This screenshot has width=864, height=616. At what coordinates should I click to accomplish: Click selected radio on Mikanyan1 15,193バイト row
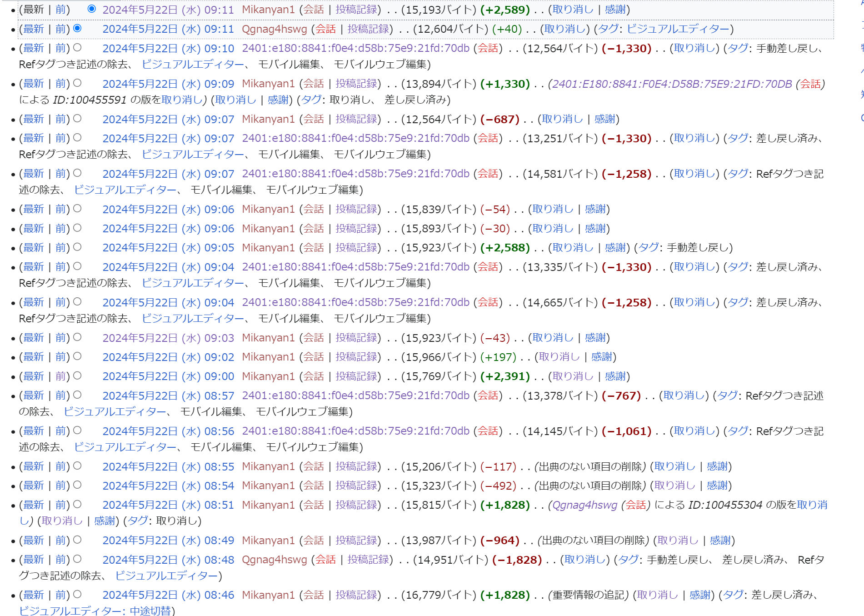pyautogui.click(x=92, y=9)
